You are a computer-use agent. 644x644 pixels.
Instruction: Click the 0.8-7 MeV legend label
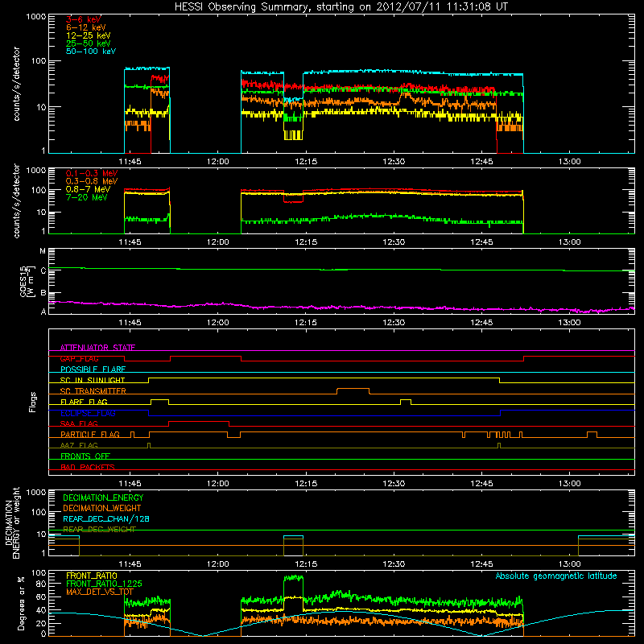click(x=88, y=189)
